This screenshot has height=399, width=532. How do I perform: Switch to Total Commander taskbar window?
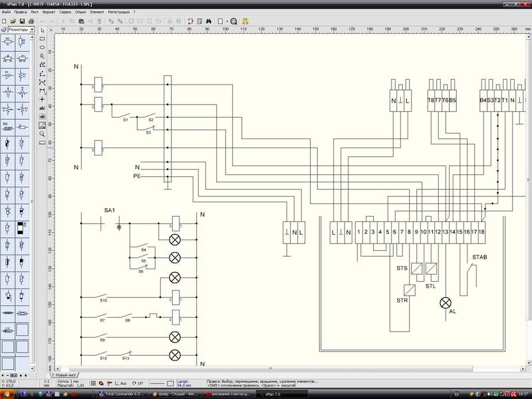coord(122,394)
